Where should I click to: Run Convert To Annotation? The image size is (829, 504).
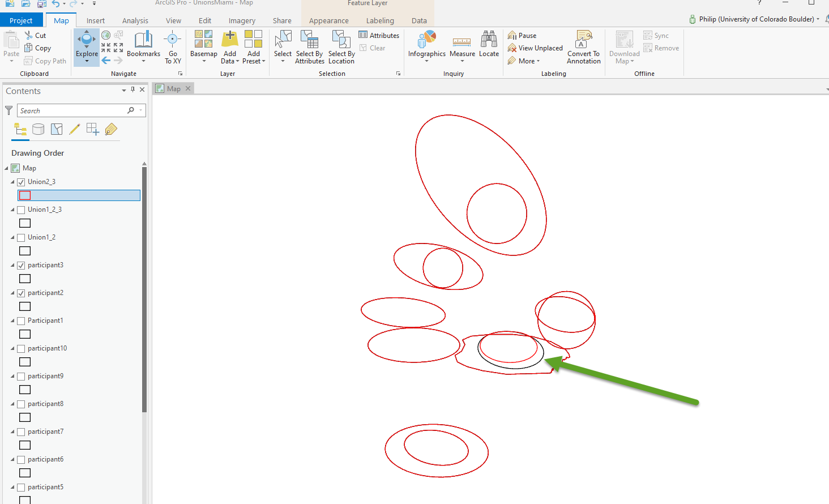tap(584, 46)
